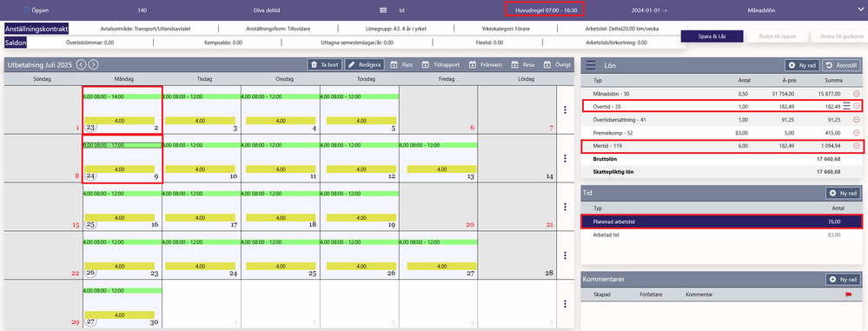
Task: Open row menu icon on Övertid - 35
Action: [x=846, y=106]
